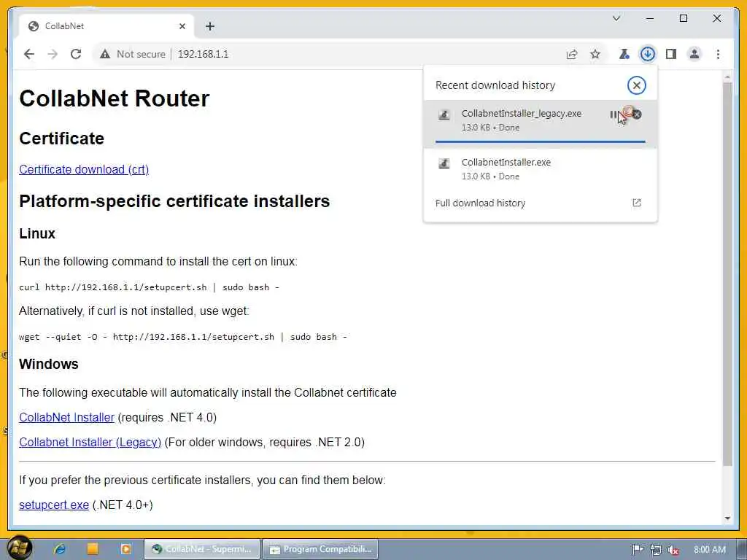Click the CollabNet Installer link
747x560 pixels.
pyautogui.click(x=66, y=418)
